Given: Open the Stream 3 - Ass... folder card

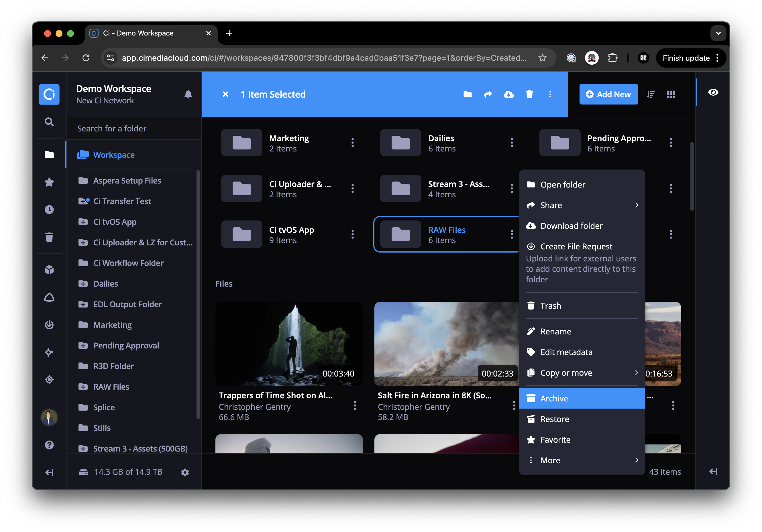Looking at the screenshot, I should click(447, 188).
